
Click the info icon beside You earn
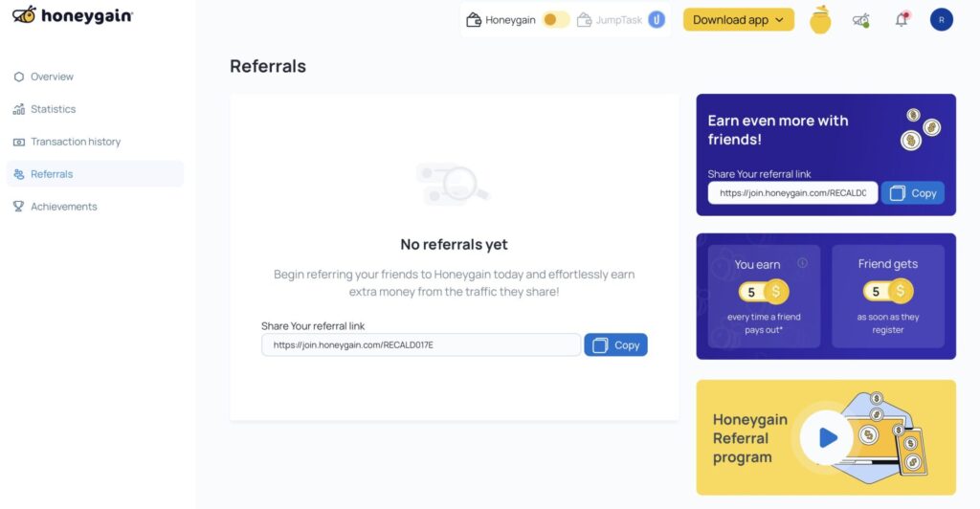(x=803, y=263)
